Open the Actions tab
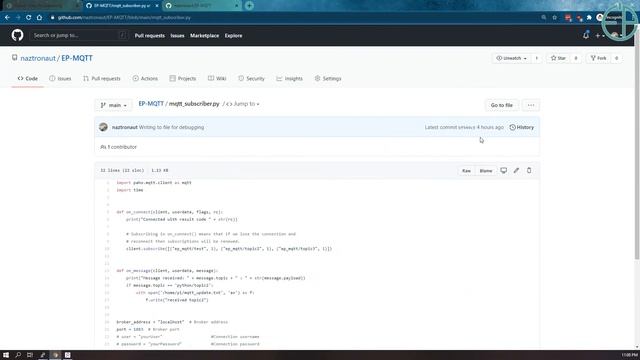Screen dimensions: 640x360 pyautogui.click(x=145, y=78)
